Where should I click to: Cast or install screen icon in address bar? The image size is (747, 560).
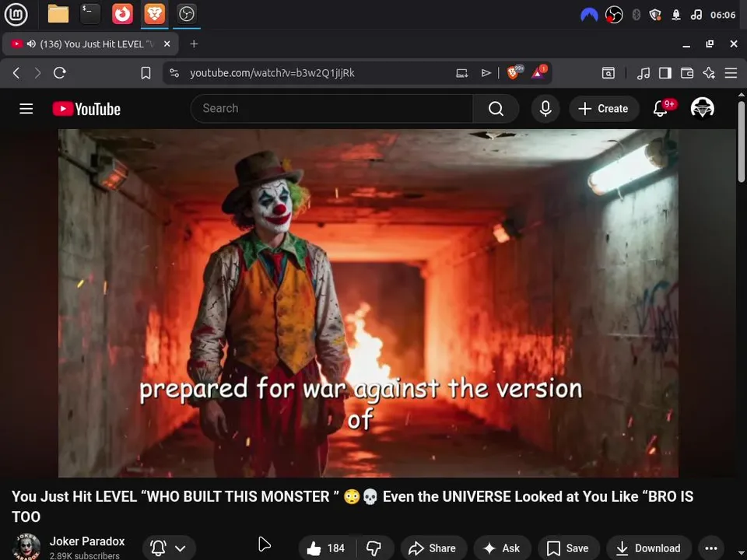(461, 73)
